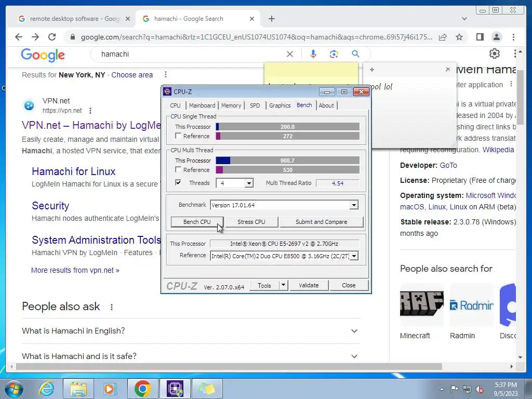Uncheck the Threads checkbox

[178, 182]
